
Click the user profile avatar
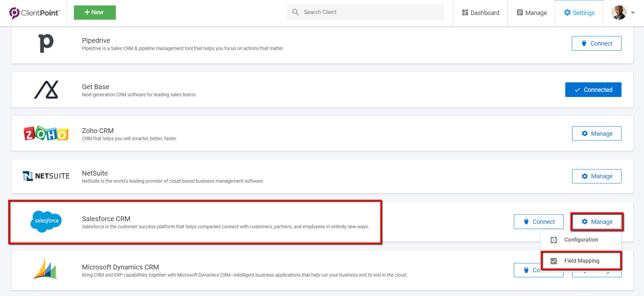click(x=619, y=13)
